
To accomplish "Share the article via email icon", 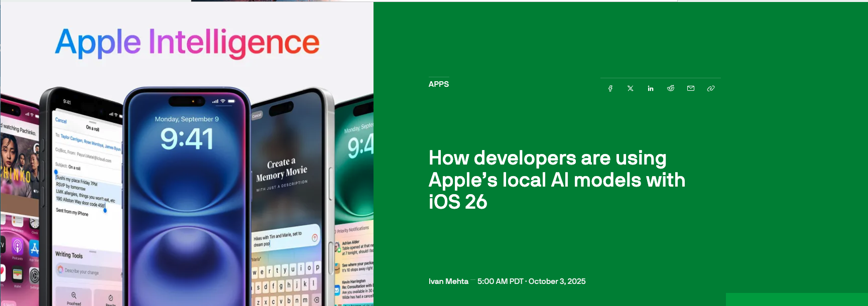I will tap(691, 88).
